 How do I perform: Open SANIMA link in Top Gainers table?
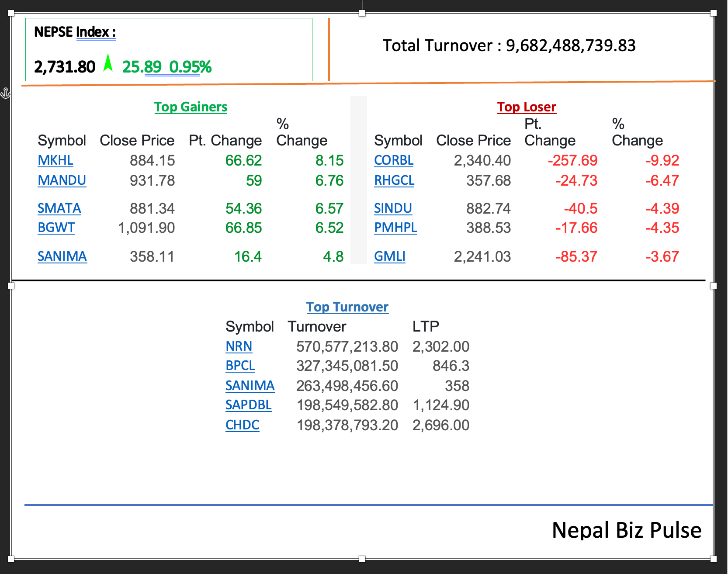62,256
